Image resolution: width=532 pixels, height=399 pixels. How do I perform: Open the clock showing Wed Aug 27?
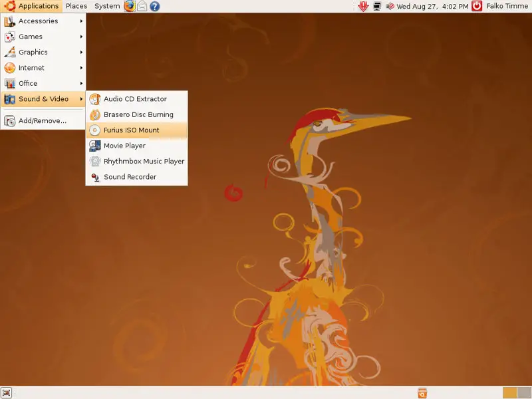coord(432,6)
